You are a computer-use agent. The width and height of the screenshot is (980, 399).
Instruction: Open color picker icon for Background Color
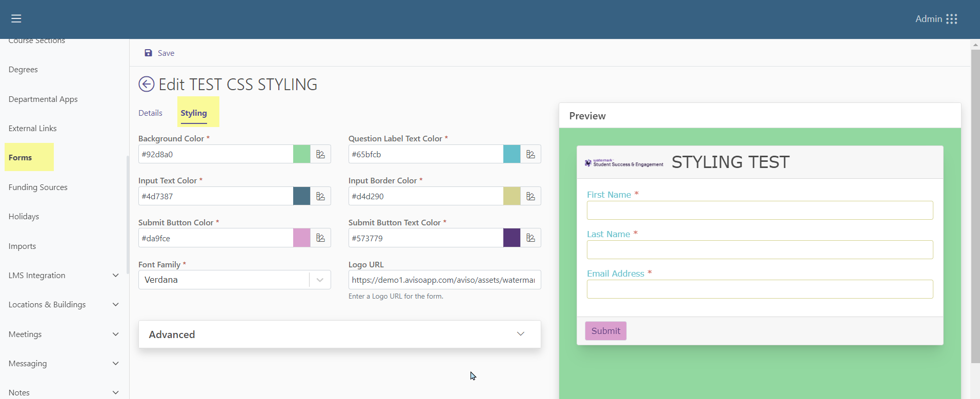[x=321, y=154]
